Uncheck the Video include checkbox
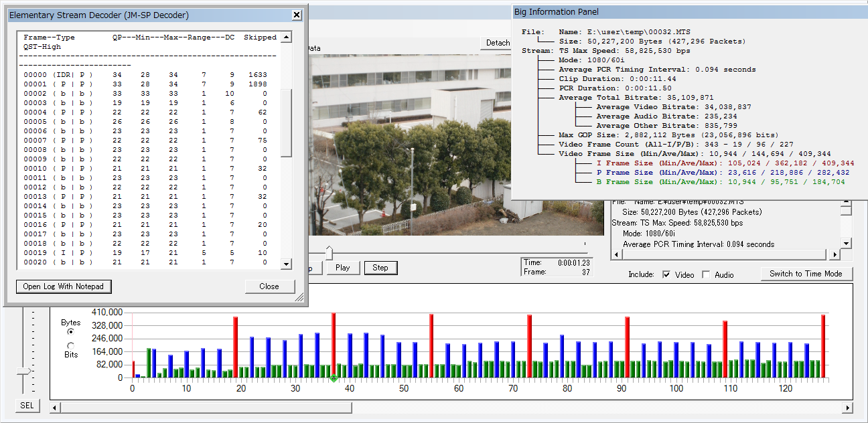Screen dimensions: 868x423 (x=666, y=274)
